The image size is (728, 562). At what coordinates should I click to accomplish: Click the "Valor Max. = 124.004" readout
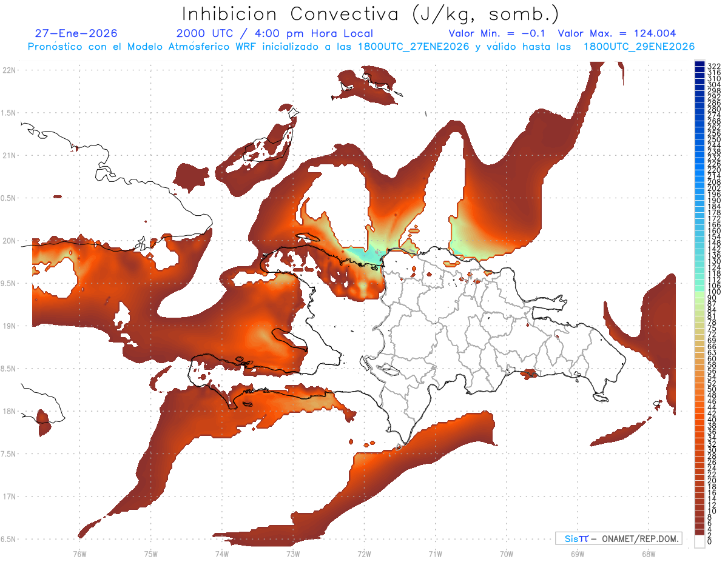[x=617, y=33]
